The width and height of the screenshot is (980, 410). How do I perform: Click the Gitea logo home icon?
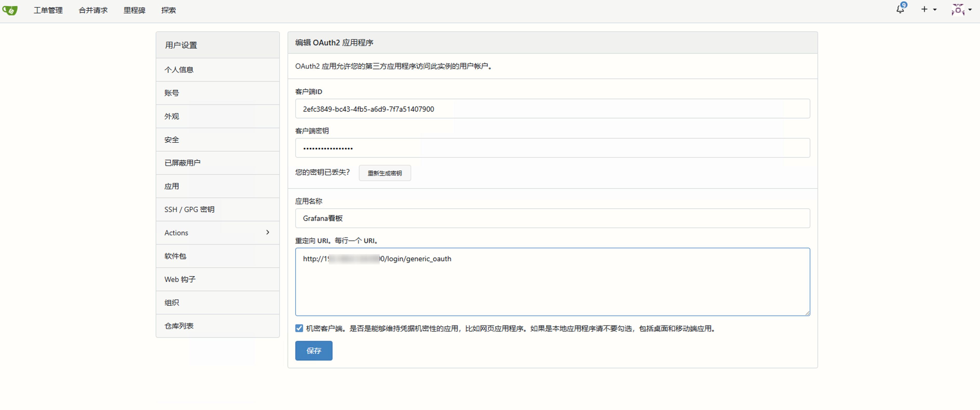point(10,10)
